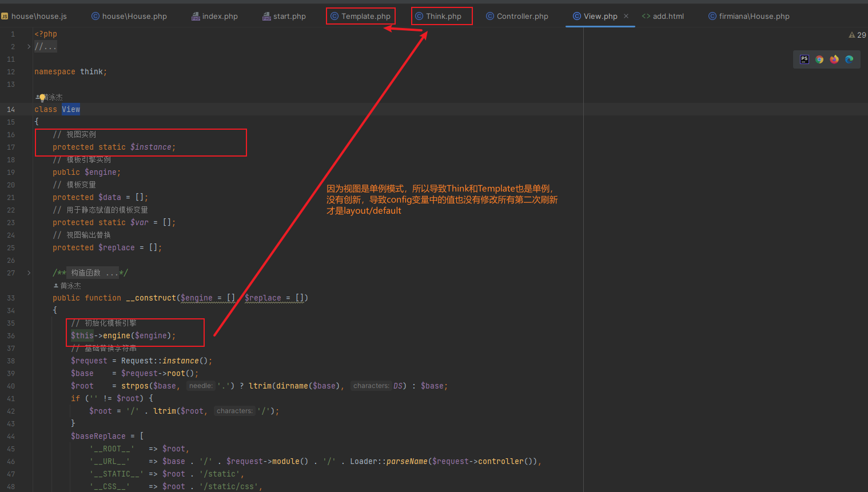Open the file in Chrome browser

click(819, 59)
